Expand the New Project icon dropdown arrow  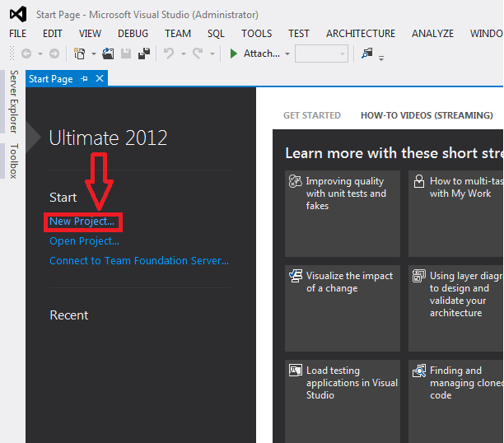pyautogui.click(x=93, y=54)
